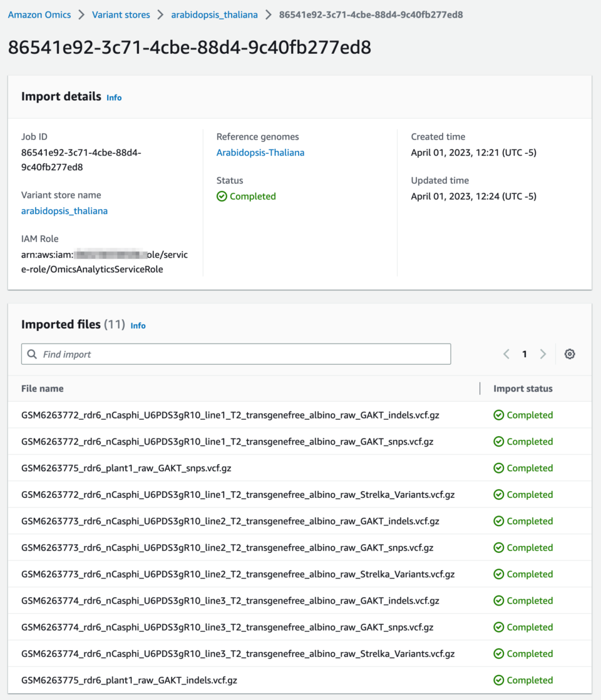Open the arabidopsis_thaliana variant store name link
The height and width of the screenshot is (700, 601).
[x=64, y=211]
